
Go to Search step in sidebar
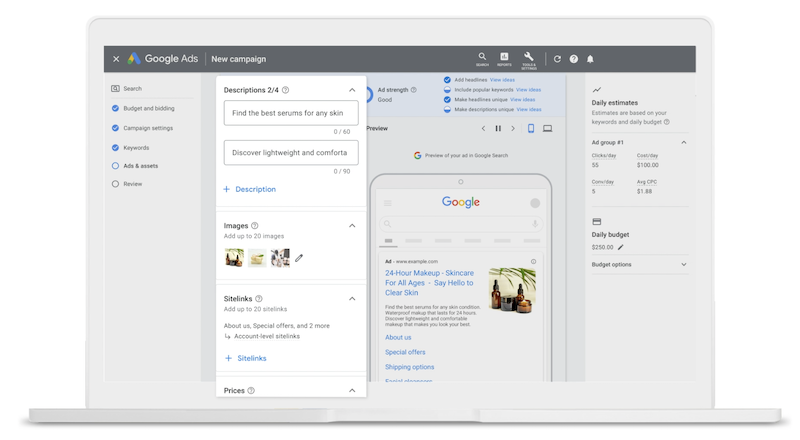click(x=127, y=89)
